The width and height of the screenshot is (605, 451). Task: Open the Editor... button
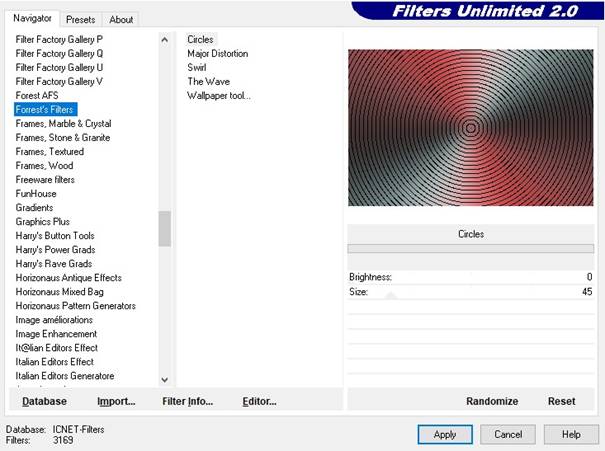[259, 401]
